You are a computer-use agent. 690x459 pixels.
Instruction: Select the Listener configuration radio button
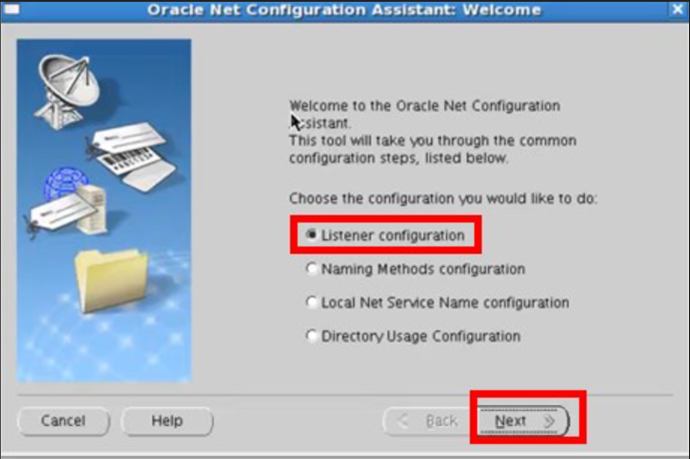312,235
